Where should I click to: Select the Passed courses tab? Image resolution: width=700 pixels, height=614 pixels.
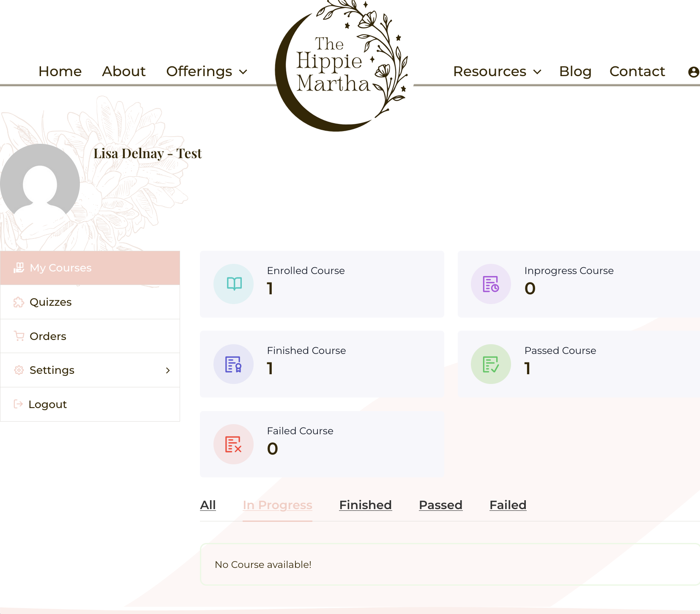click(440, 505)
